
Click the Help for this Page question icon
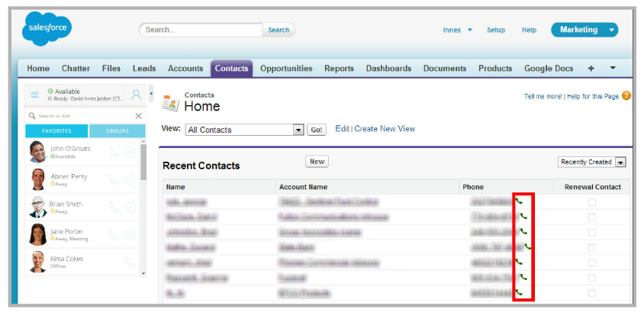pyautogui.click(x=626, y=95)
